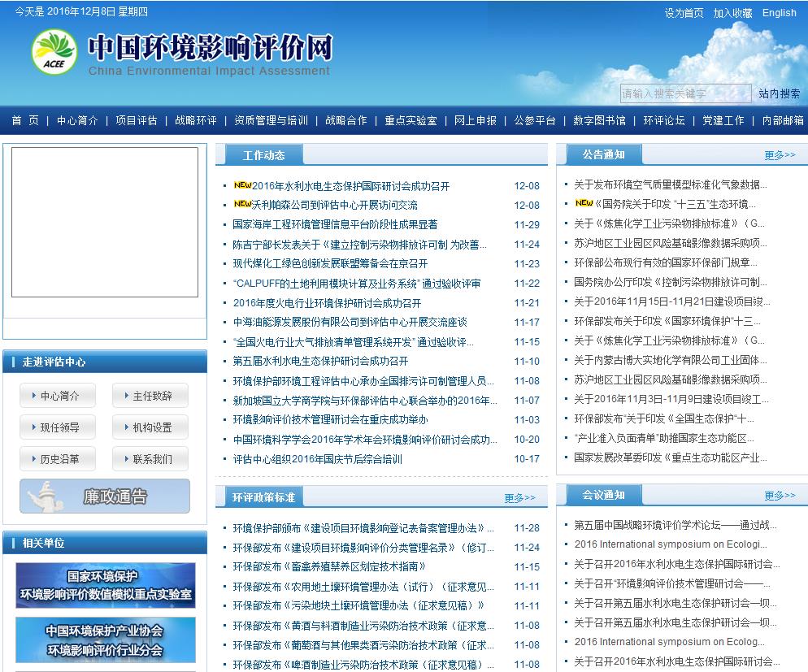Click the 中心简介 sidebar button

click(x=58, y=396)
